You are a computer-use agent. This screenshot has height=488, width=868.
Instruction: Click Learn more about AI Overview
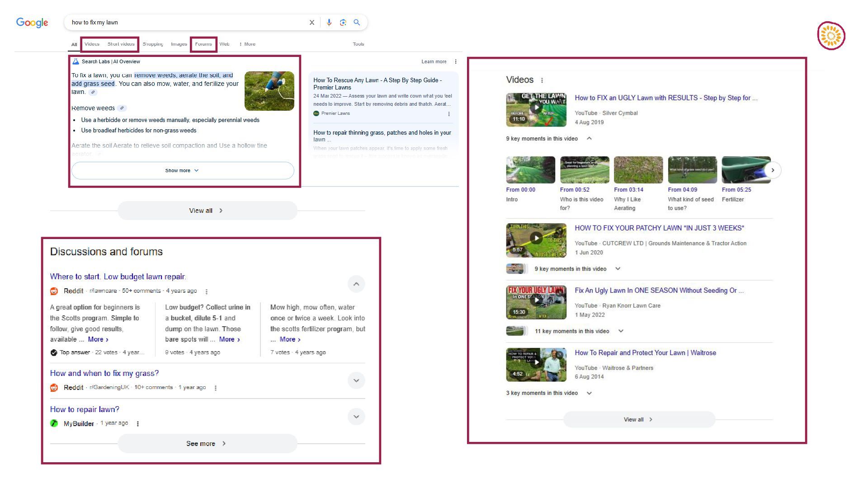434,62
